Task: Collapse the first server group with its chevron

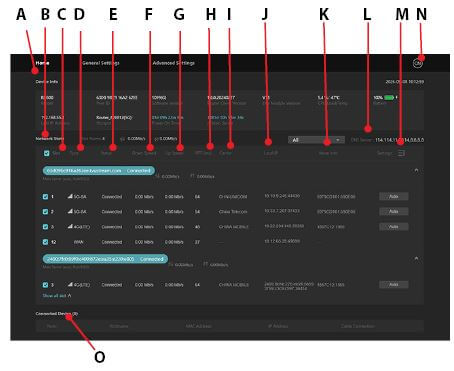Action: coord(416,170)
